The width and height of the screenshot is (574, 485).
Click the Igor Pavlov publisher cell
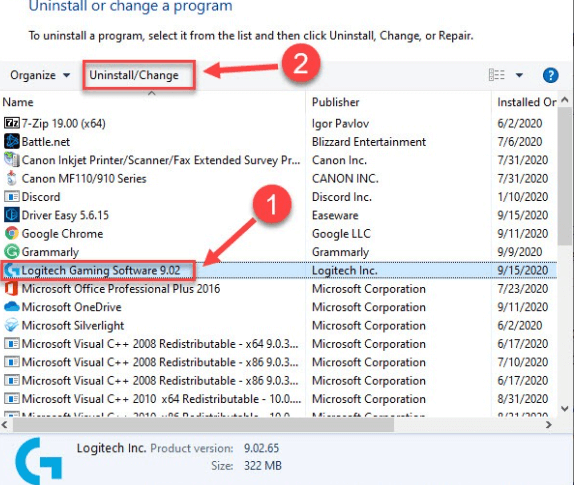click(340, 123)
